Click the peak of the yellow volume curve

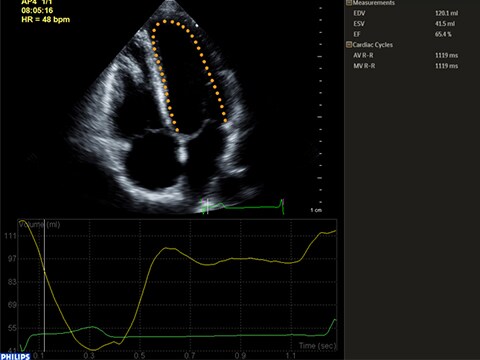[x=22, y=221]
